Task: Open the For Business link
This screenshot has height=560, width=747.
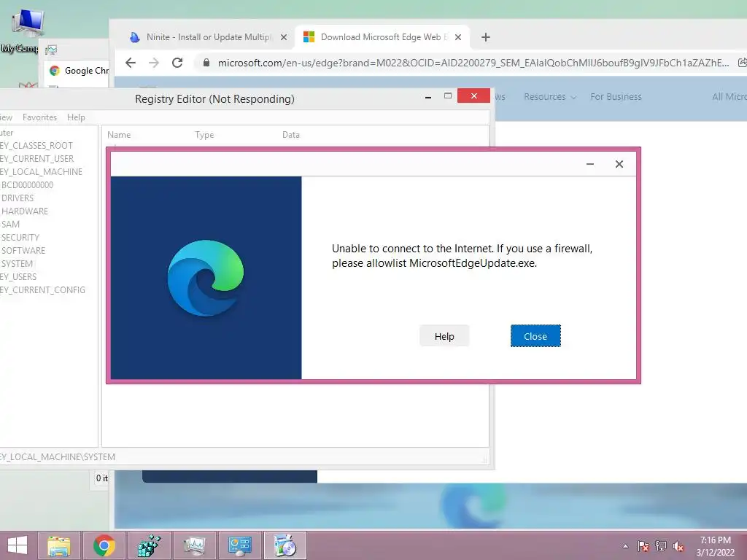Action: click(616, 97)
